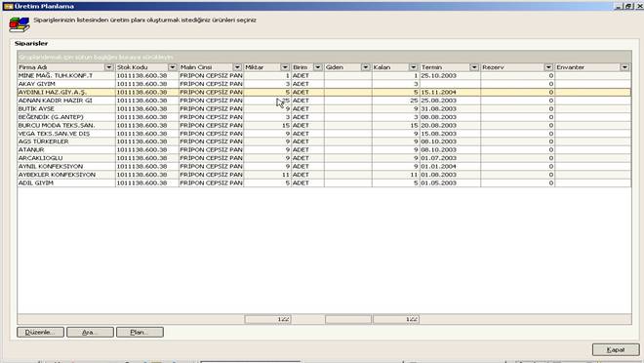Click termin date 15.11.2004
The width and height of the screenshot is (644, 363).
(x=438, y=93)
